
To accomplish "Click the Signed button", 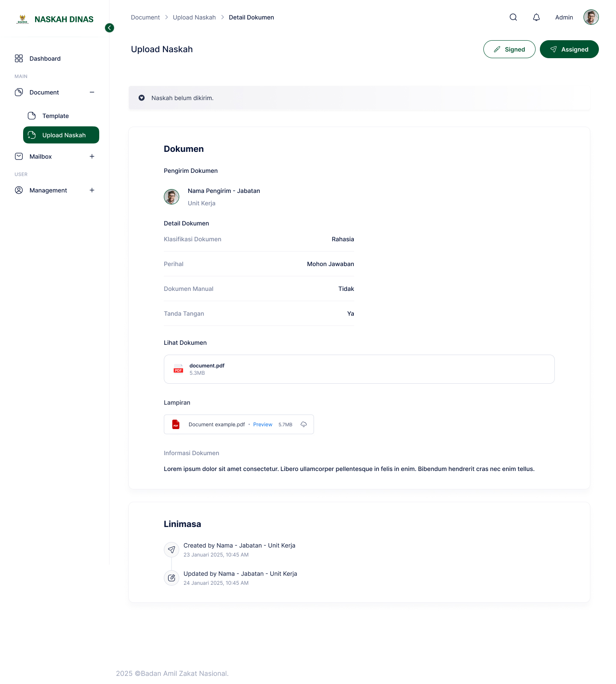I will click(x=509, y=49).
